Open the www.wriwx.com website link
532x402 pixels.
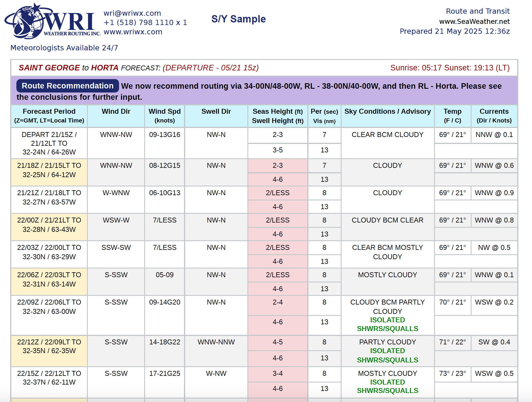coord(133,32)
